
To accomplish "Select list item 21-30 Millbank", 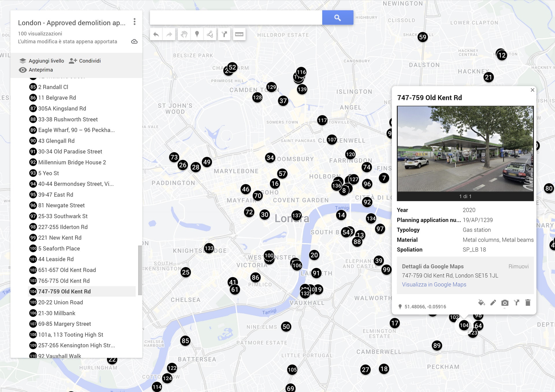I will coord(82,313).
